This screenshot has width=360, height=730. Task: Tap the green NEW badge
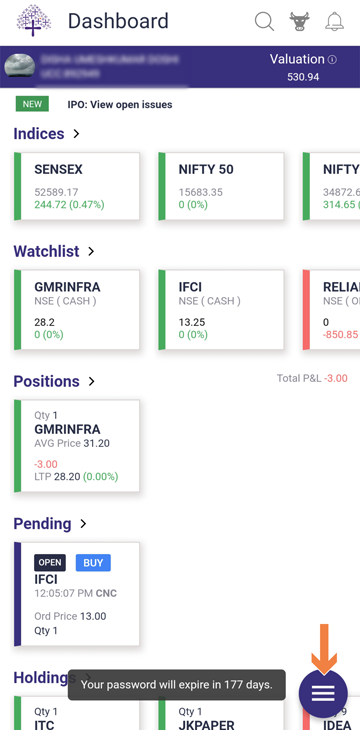[x=32, y=104]
